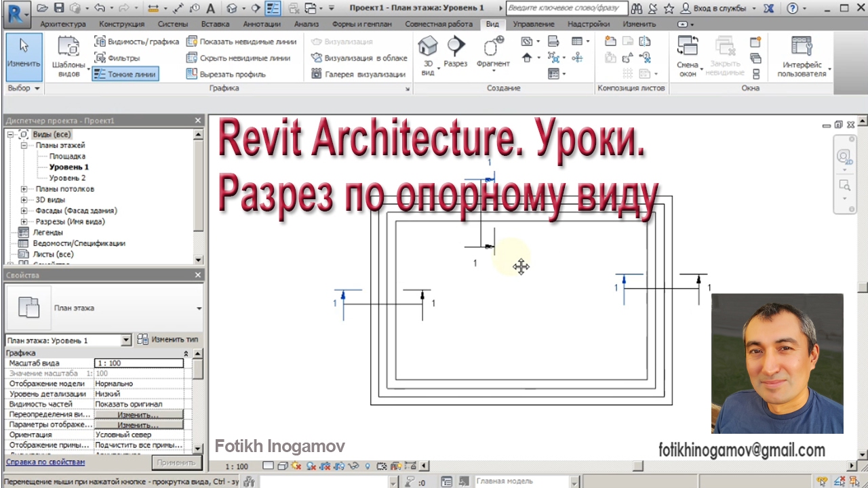This screenshot has height=488, width=868.
Task: Expand Фасады (Фасад здания) node
Action: pyautogui.click(x=24, y=211)
